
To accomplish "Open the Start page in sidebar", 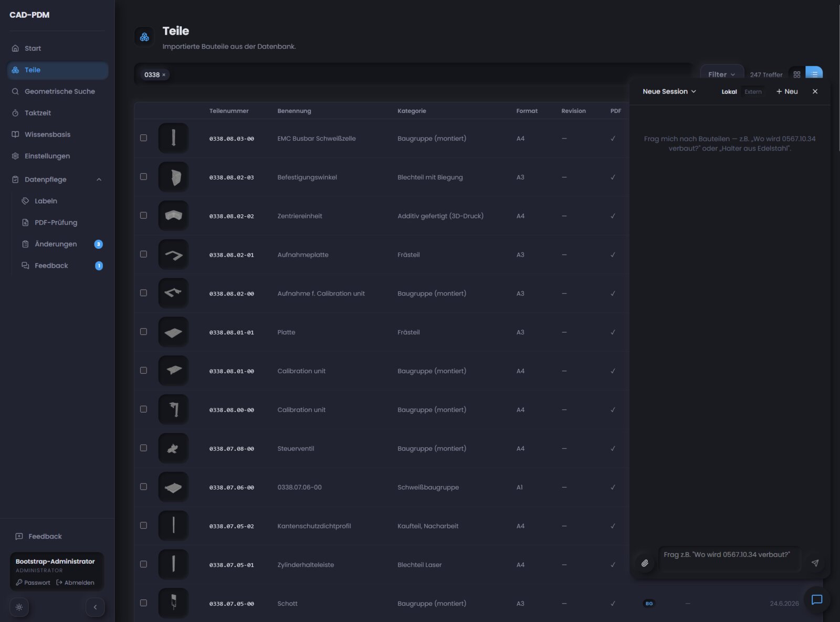I will coord(58,48).
